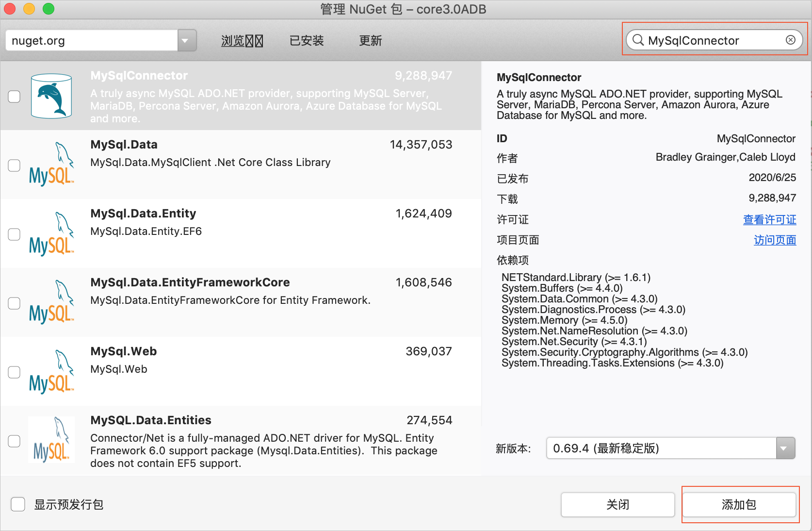Click the System.Net.Security dependency entry
812x531 pixels.
coord(574,342)
